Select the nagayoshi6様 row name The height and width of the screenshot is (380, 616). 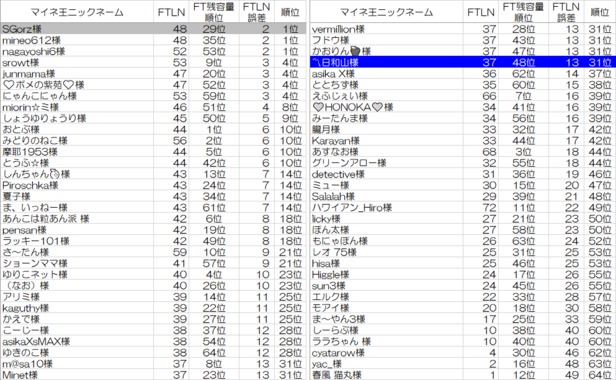coord(77,51)
